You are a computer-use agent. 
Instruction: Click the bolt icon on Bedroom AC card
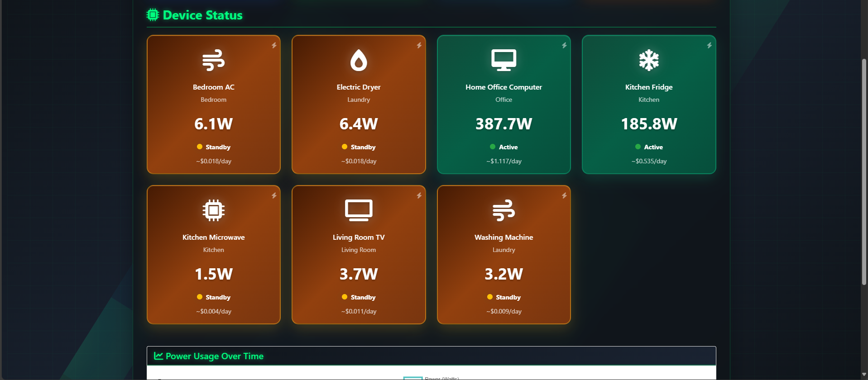274,45
